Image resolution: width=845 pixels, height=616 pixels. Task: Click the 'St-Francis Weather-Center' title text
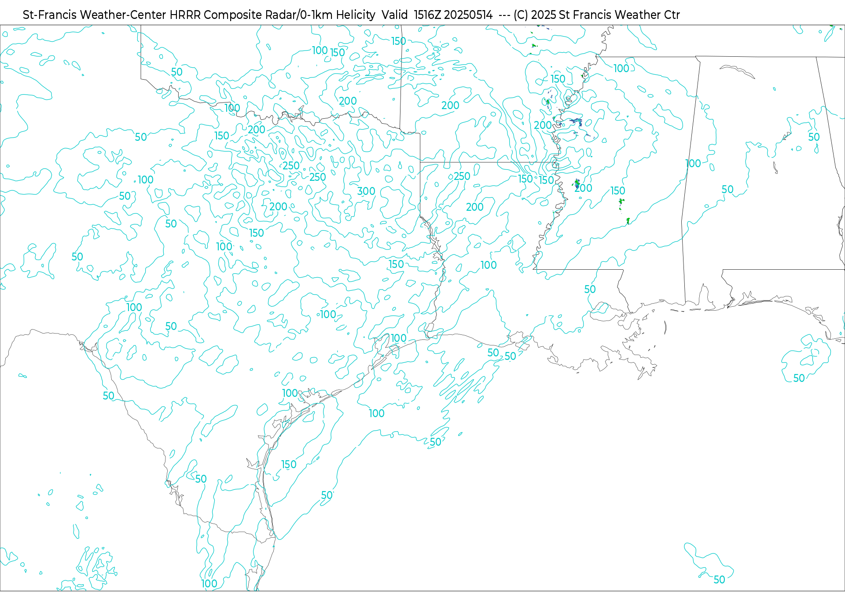click(x=95, y=15)
